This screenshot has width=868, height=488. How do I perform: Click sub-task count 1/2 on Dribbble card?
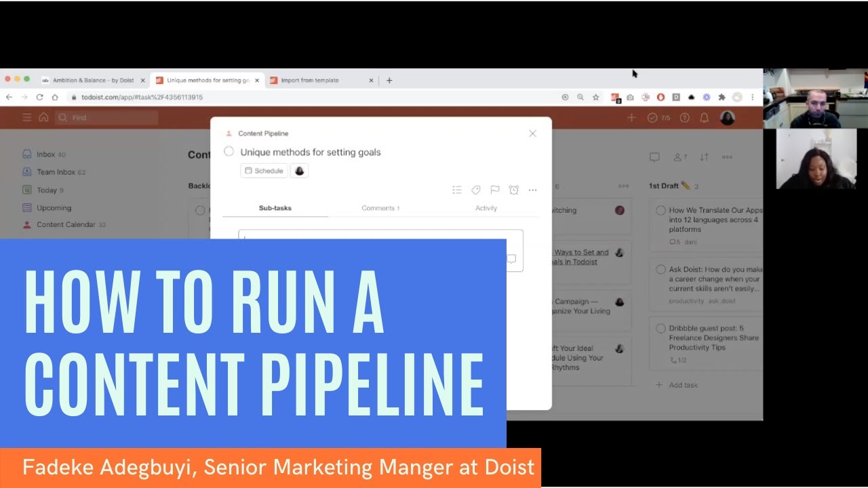pos(678,360)
